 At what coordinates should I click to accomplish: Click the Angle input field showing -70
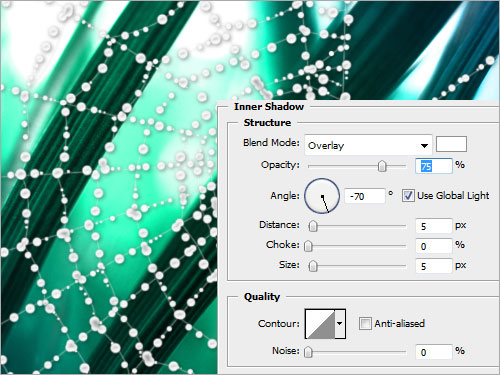(x=365, y=196)
